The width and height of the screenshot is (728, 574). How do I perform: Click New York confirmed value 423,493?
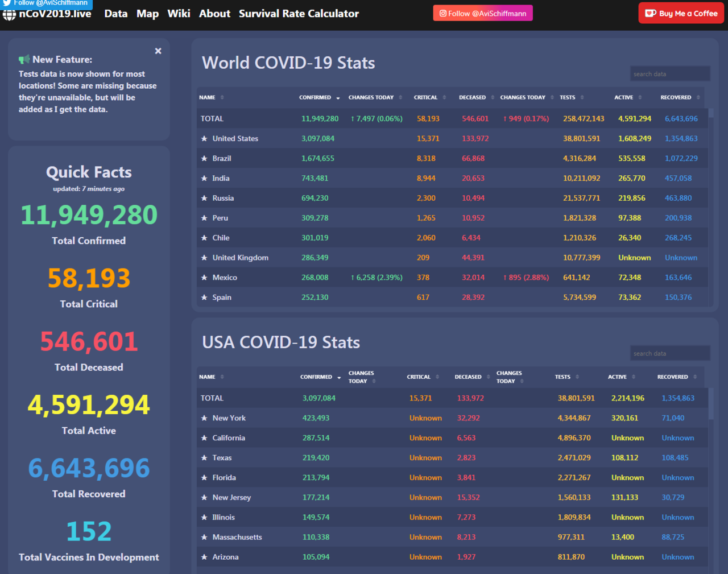pyautogui.click(x=316, y=418)
